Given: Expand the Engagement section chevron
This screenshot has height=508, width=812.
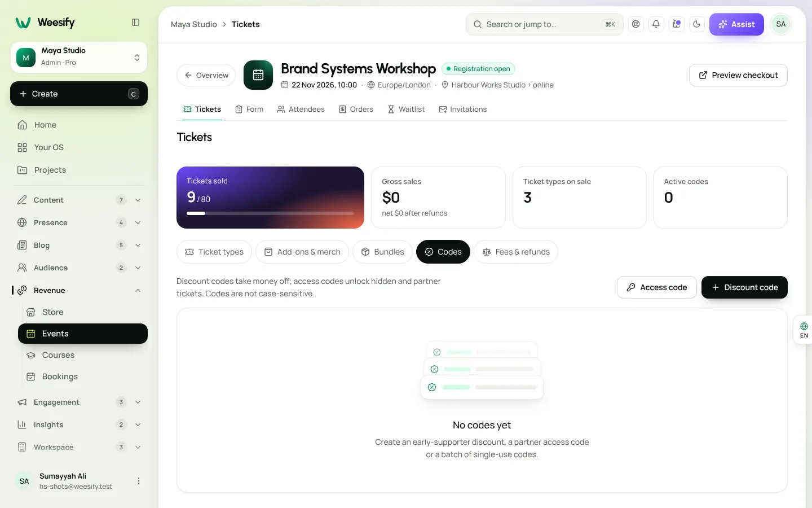Looking at the screenshot, I should 138,402.
